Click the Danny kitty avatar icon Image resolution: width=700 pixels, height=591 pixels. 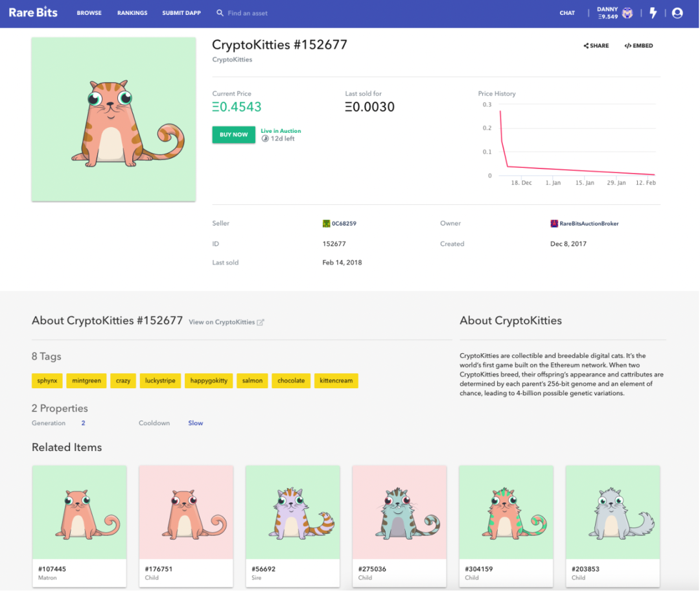coord(627,13)
